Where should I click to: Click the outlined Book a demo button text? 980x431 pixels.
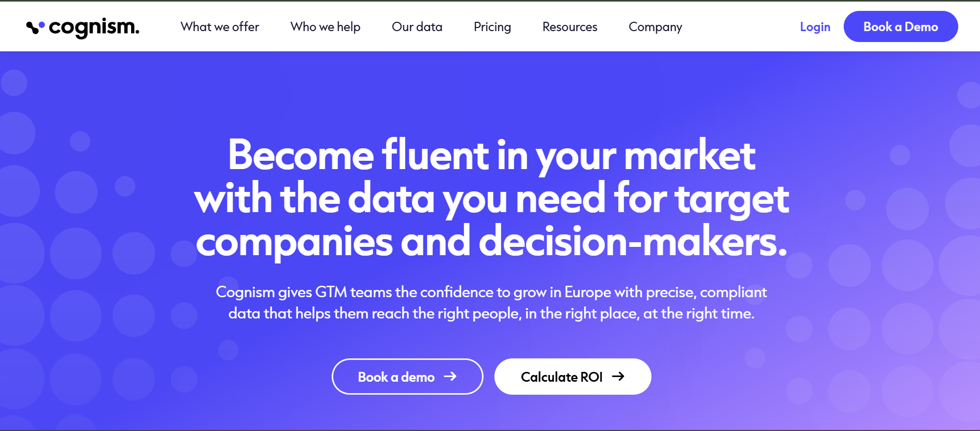(x=396, y=377)
